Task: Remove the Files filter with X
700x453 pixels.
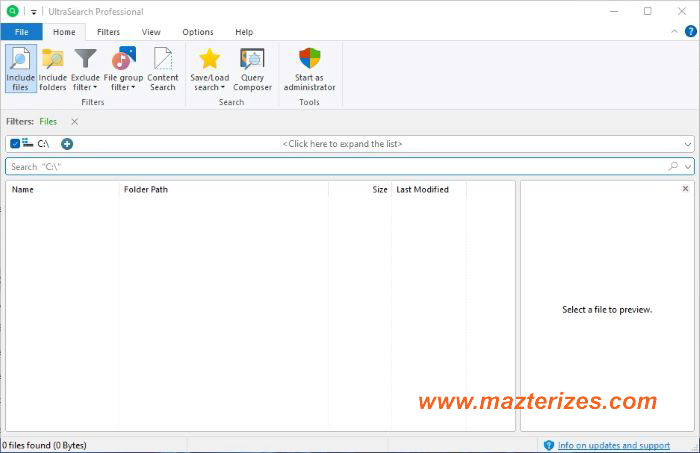Action: [75, 121]
